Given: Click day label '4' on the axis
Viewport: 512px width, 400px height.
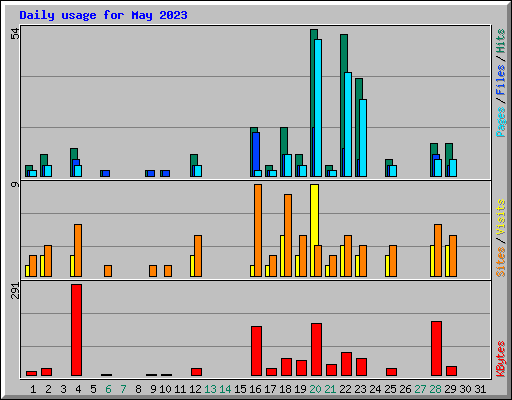Looking at the screenshot, I should (78, 389).
